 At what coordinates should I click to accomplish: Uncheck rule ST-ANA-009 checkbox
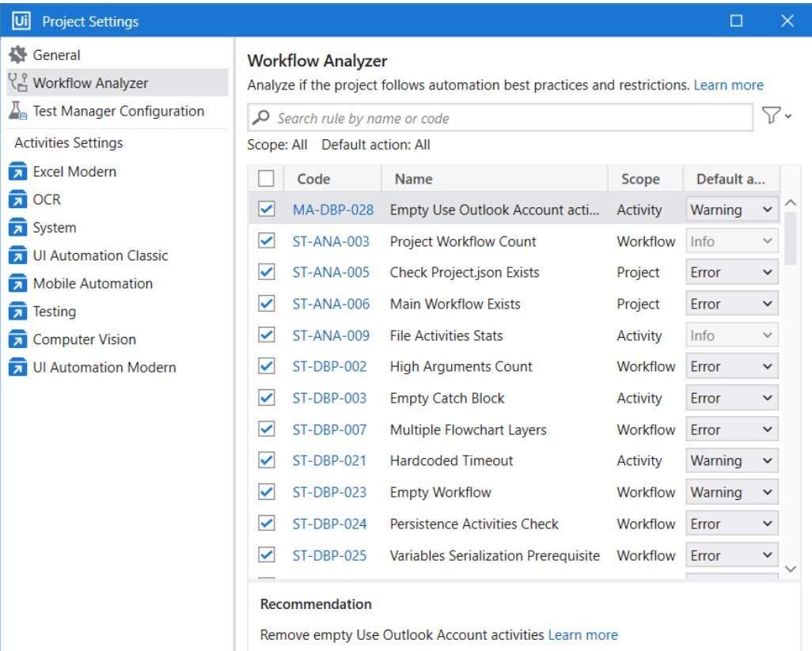point(266,335)
